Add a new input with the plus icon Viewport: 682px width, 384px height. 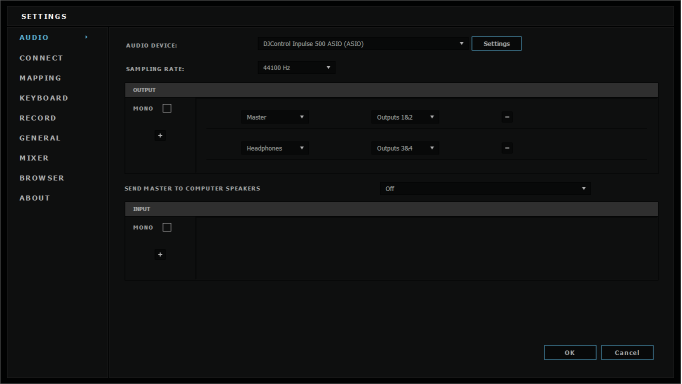point(160,254)
